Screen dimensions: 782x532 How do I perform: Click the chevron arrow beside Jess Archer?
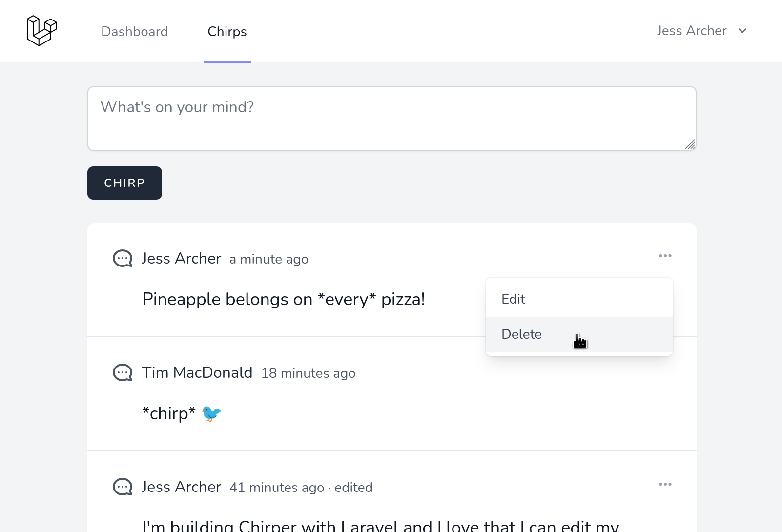click(x=742, y=31)
